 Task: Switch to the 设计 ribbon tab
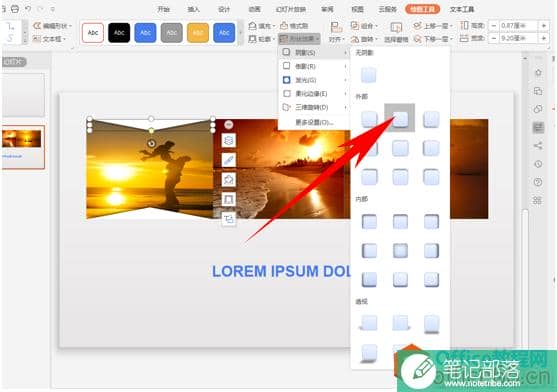pos(224,9)
